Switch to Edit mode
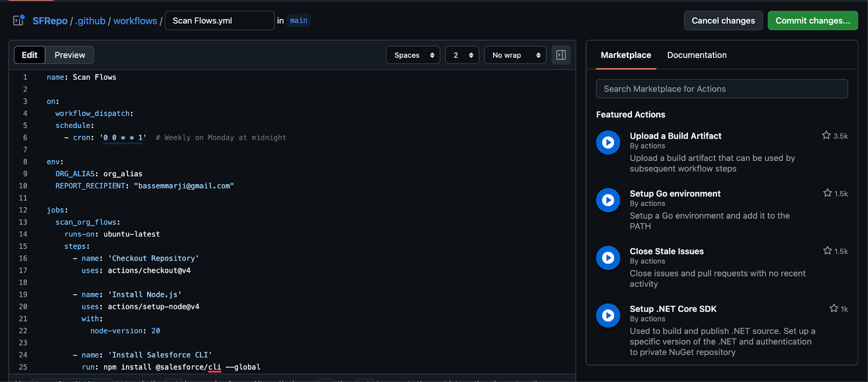 coord(30,55)
